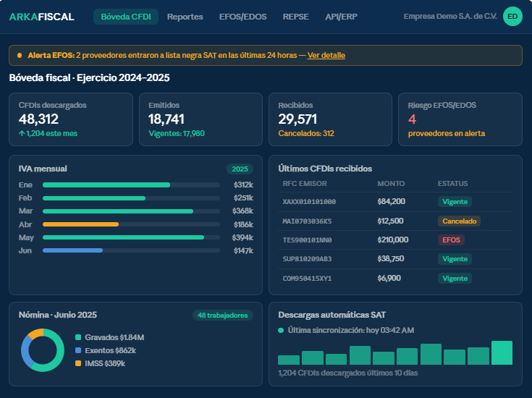The height and width of the screenshot is (398, 532).
Task: Click proveedores en alerta text
Action: [x=447, y=133]
